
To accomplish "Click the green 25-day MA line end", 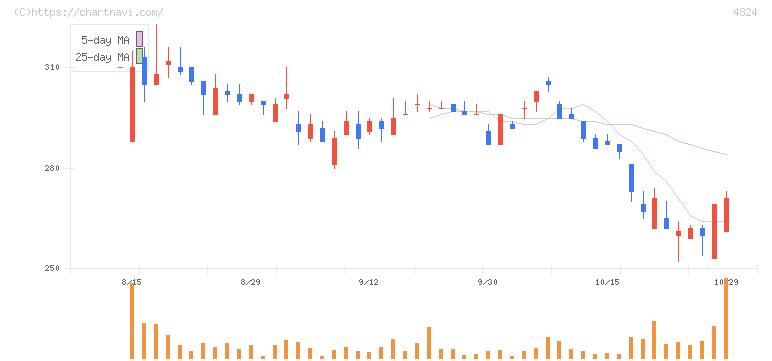I will click(725, 154).
